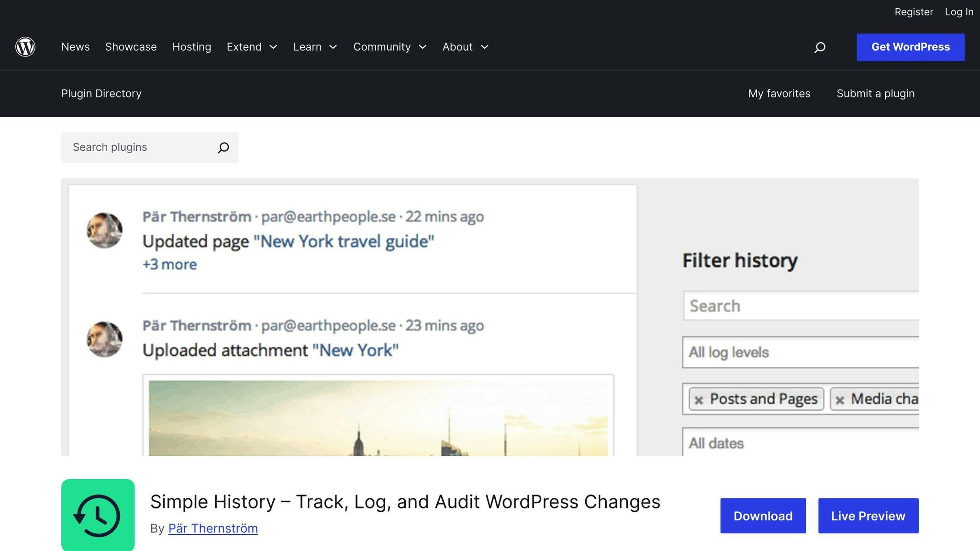Image resolution: width=980 pixels, height=551 pixels.
Task: Open the Showcase menu item
Action: [131, 47]
